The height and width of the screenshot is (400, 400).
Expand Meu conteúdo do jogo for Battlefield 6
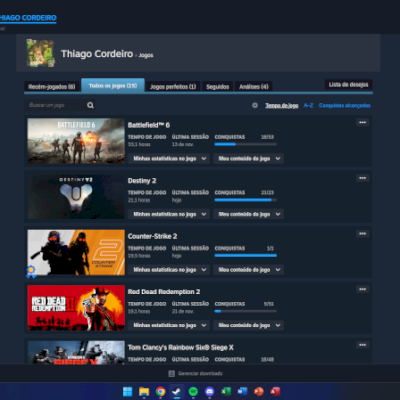coord(249,159)
